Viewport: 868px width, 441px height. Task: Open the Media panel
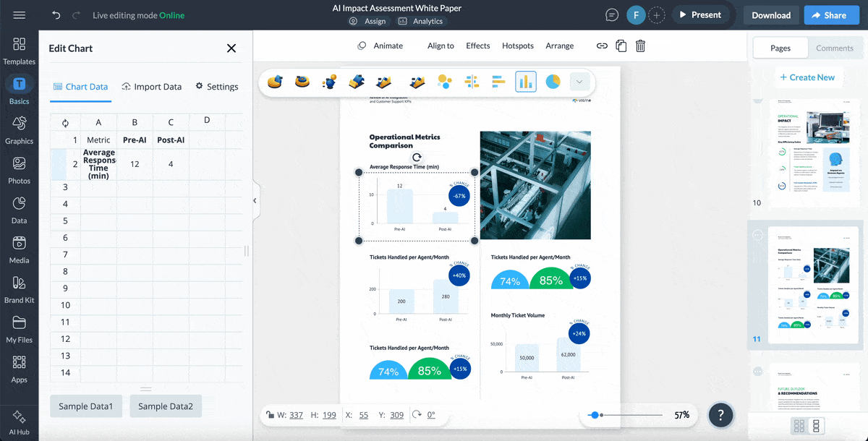click(19, 251)
